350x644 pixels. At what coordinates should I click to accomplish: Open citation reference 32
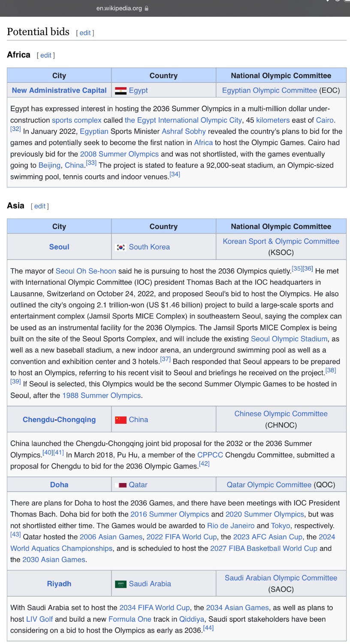click(x=15, y=129)
